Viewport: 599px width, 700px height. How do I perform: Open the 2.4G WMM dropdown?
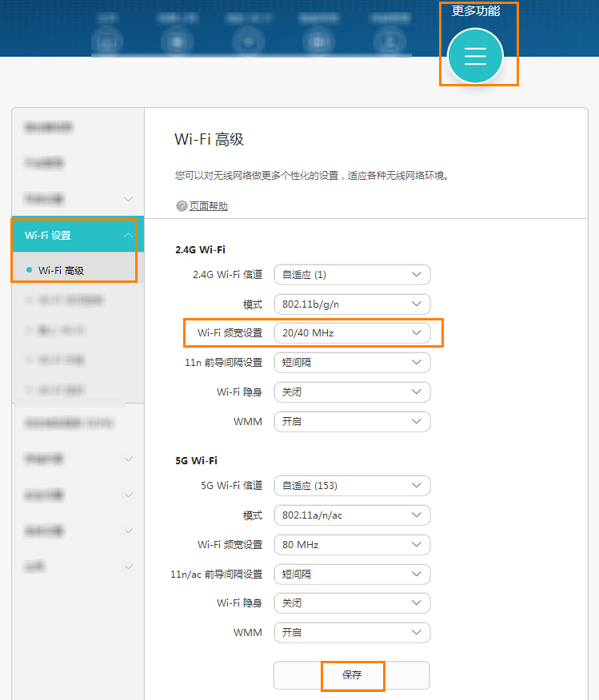[x=352, y=421]
